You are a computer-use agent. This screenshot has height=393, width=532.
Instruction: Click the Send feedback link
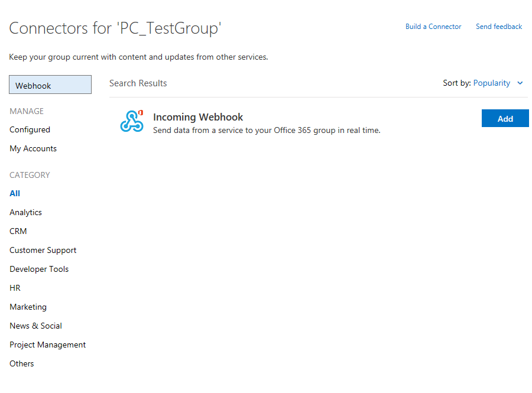(499, 27)
